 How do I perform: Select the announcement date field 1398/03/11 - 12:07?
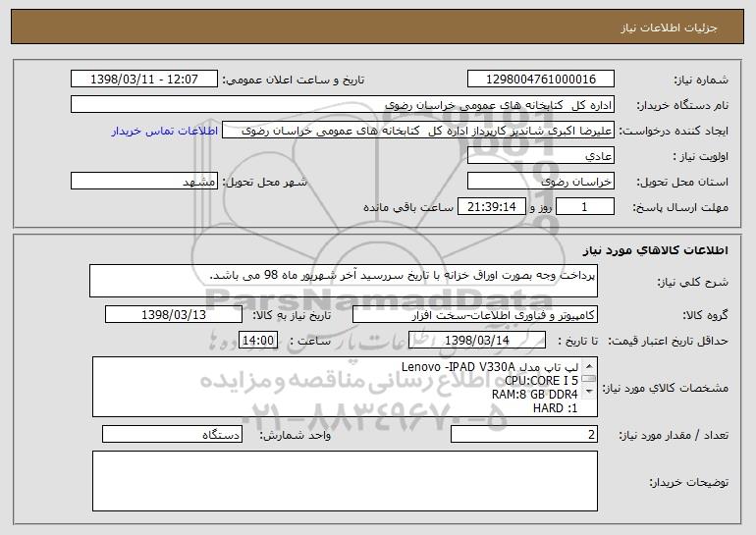coord(144,80)
